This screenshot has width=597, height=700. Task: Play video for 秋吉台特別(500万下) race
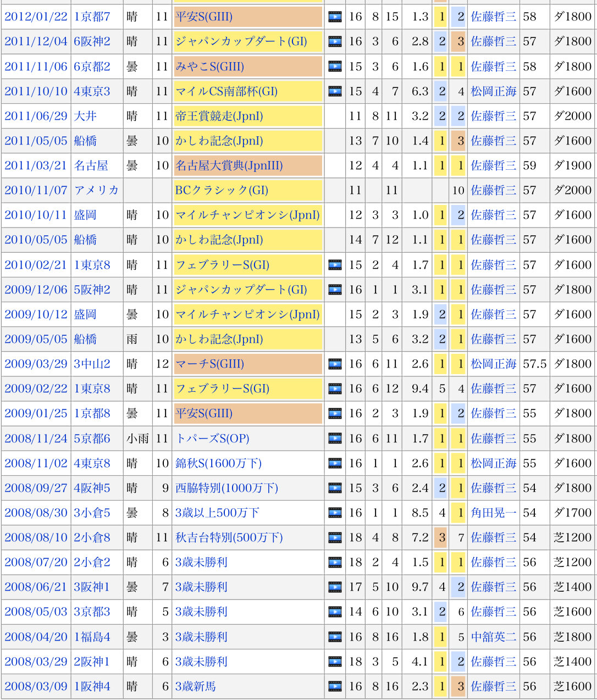335,537
